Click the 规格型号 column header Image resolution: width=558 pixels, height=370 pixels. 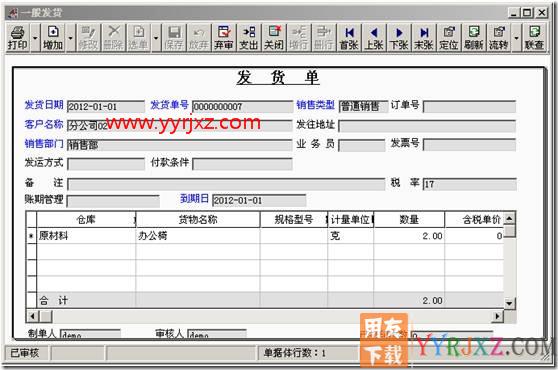click(x=294, y=220)
